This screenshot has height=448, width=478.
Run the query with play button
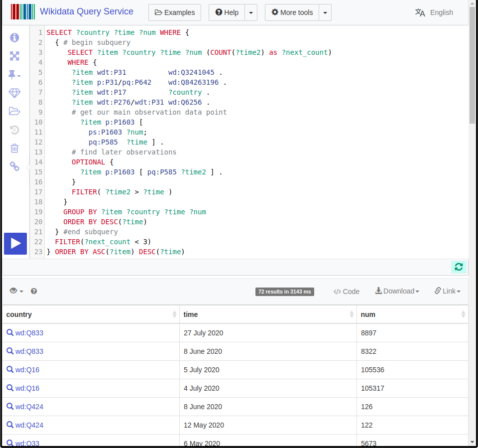coord(15,244)
